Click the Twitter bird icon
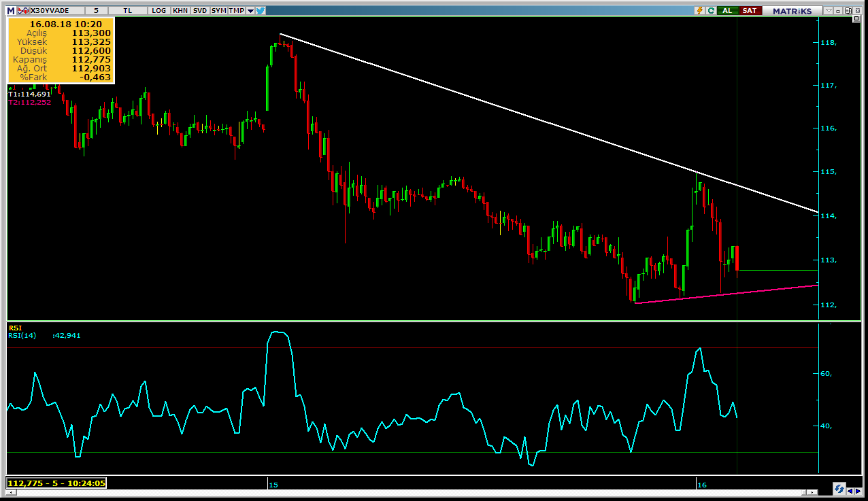Viewport: 868px width, 501px height. click(260, 10)
